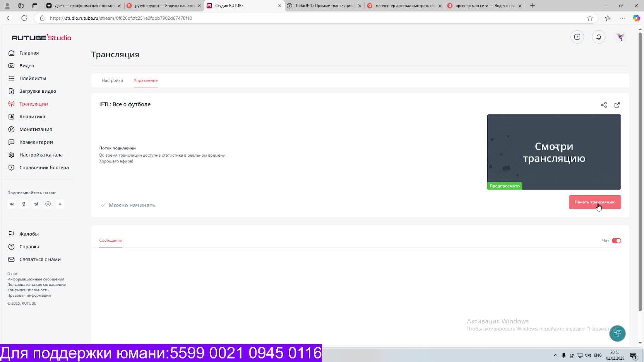
Task: Toggle the Чат switch
Action: (x=616, y=241)
